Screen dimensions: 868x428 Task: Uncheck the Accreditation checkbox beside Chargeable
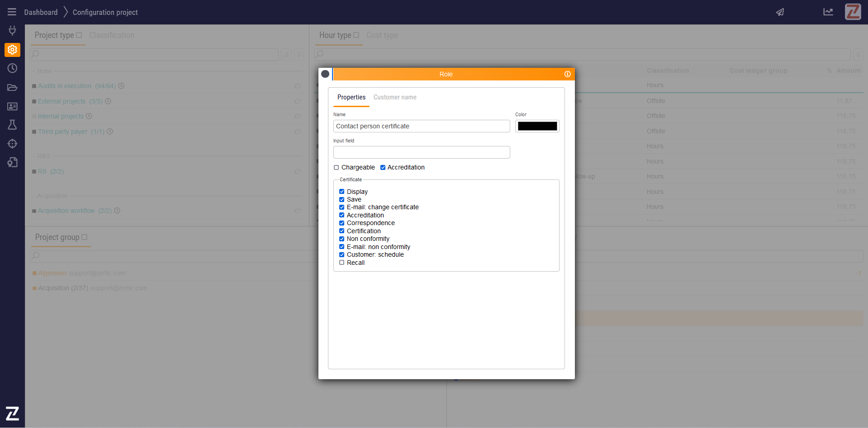[x=383, y=168]
